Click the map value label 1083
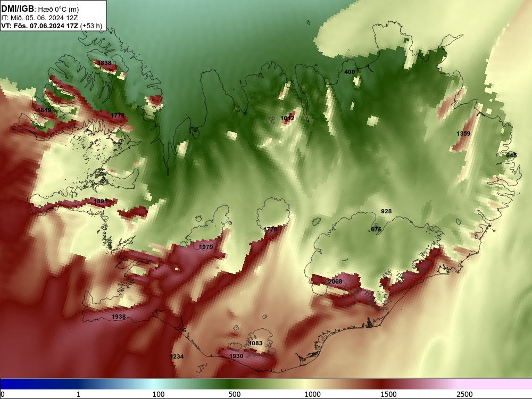 255,343
